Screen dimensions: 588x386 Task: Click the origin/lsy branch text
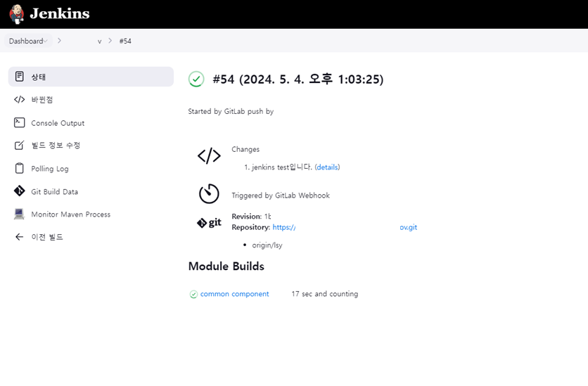(267, 245)
